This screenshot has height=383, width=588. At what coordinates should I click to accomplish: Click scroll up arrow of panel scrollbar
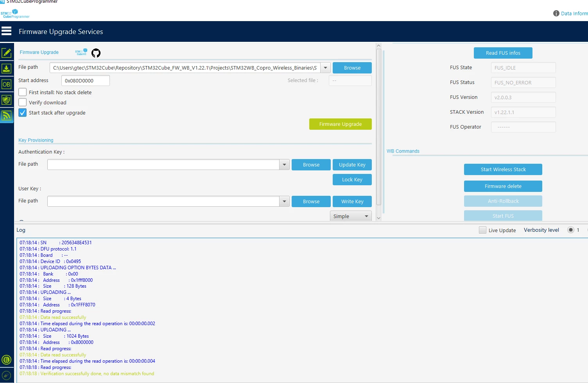click(378, 46)
